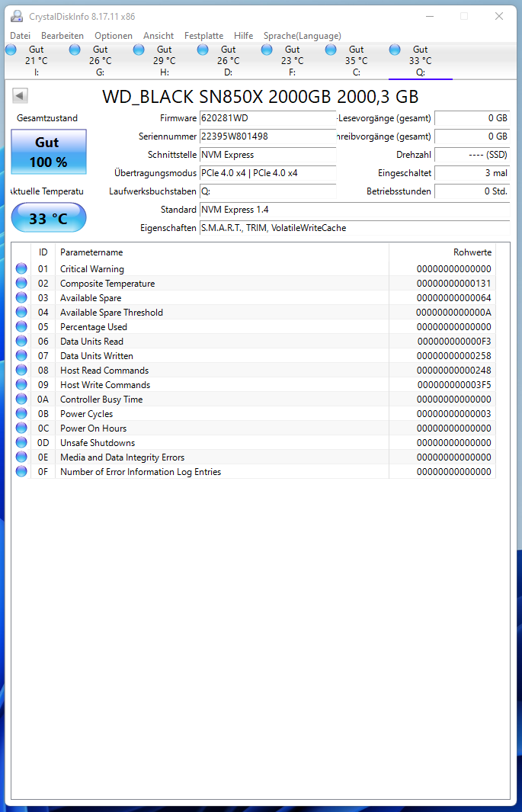
Task: Select drive C: status orb
Action: tap(331, 50)
